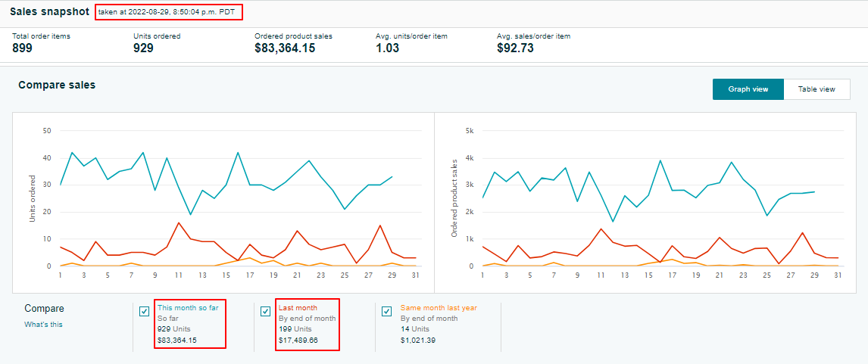Click the Total order items value 899
Viewport: 868px width, 364px height.
click(22, 48)
